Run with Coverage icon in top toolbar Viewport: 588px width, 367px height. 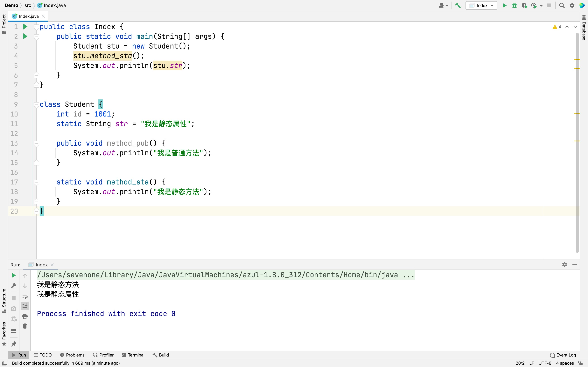(524, 5)
